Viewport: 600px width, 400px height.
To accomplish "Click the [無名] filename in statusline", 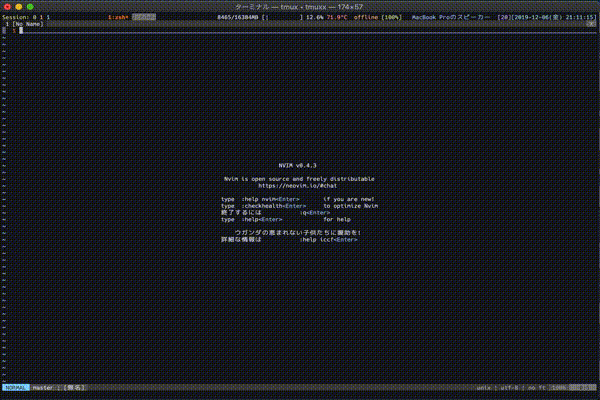I will (74, 388).
